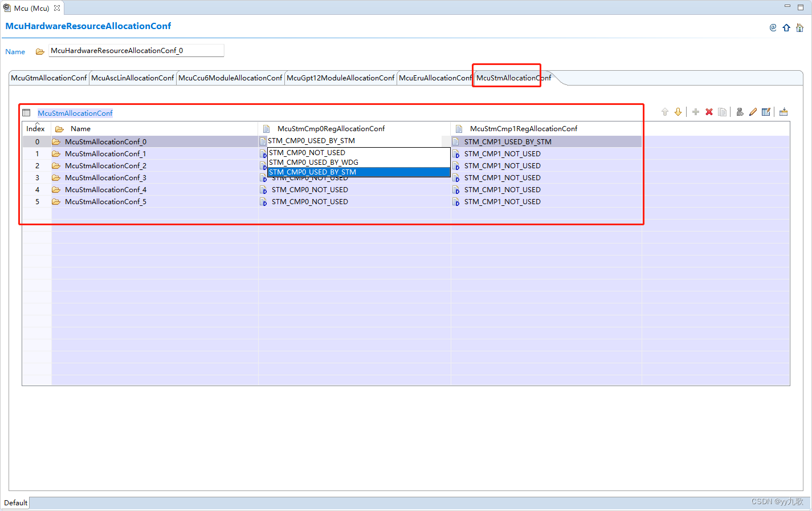This screenshot has width=812, height=511.
Task: Click the Name column header
Action: (154, 129)
